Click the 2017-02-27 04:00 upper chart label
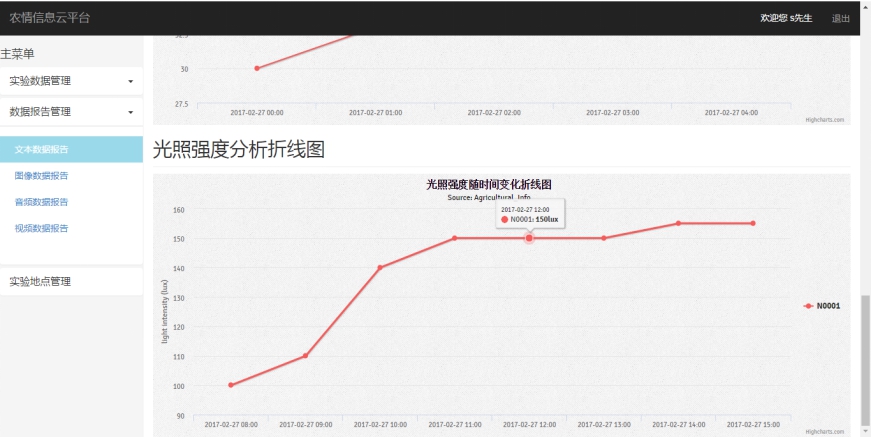Screen dimensions: 871x437 (731, 113)
